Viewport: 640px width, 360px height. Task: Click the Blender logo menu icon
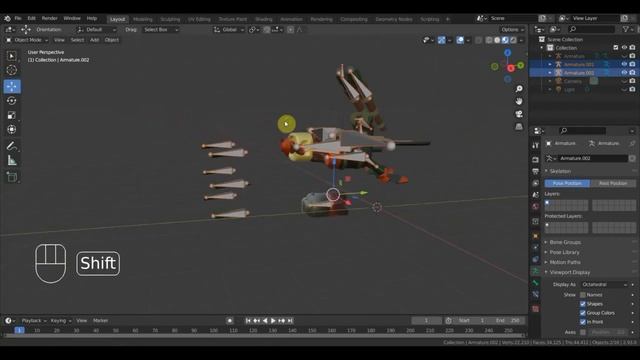point(7,18)
